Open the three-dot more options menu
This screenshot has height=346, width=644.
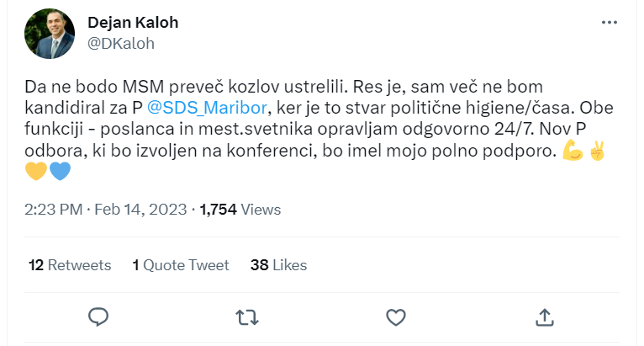point(610,23)
